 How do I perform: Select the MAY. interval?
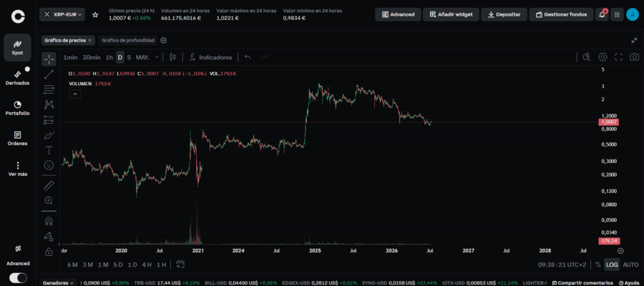coord(142,57)
